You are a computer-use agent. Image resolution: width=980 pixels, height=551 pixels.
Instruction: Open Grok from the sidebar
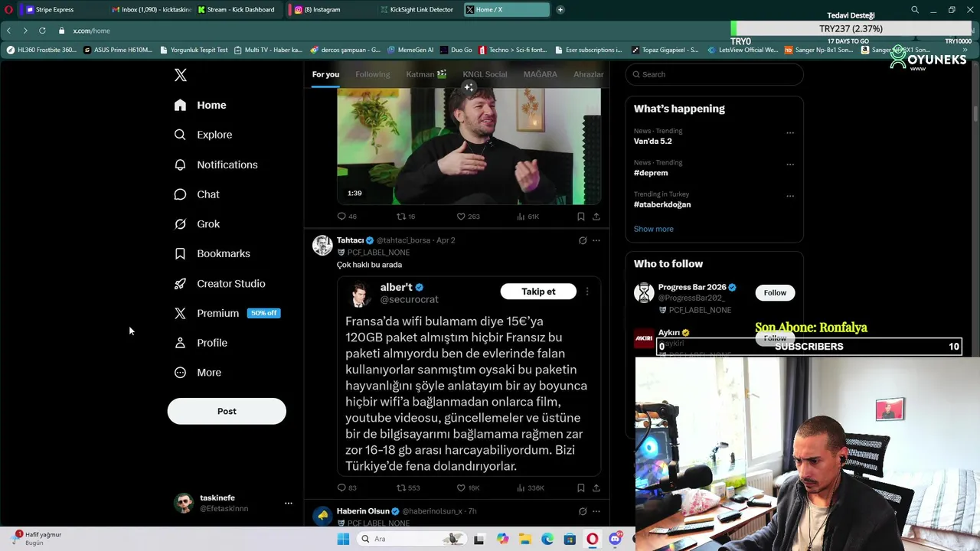tap(197, 224)
